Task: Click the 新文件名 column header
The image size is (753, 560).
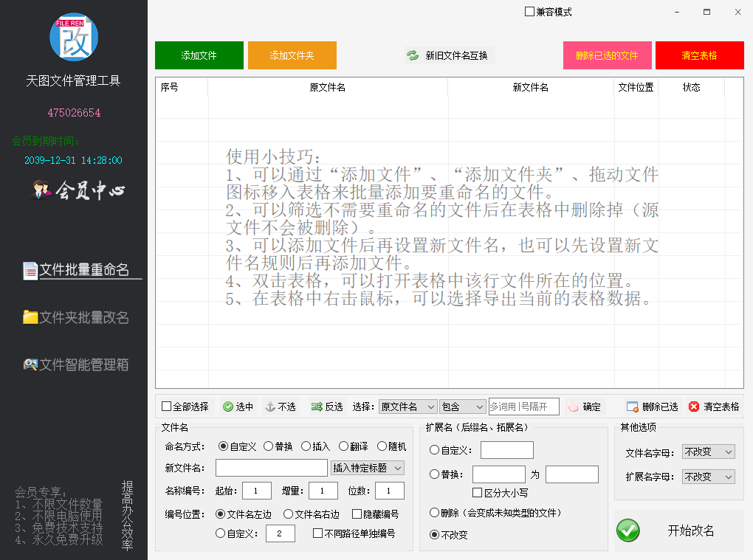Action: pyautogui.click(x=531, y=87)
